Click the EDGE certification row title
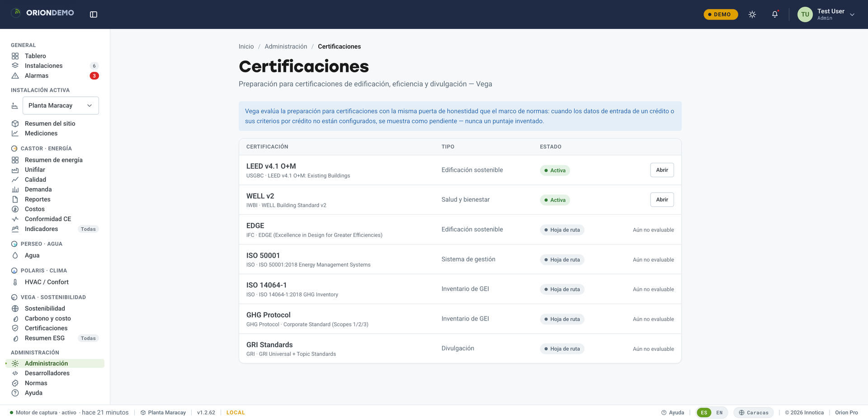868x420 pixels. [x=255, y=226]
